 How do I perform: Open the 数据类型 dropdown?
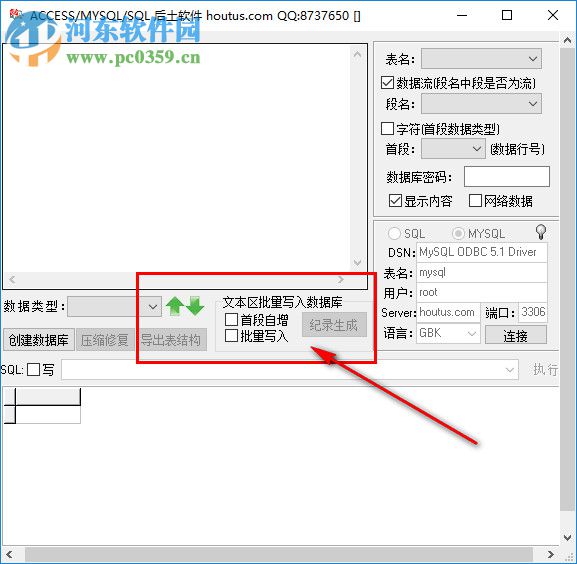[114, 306]
